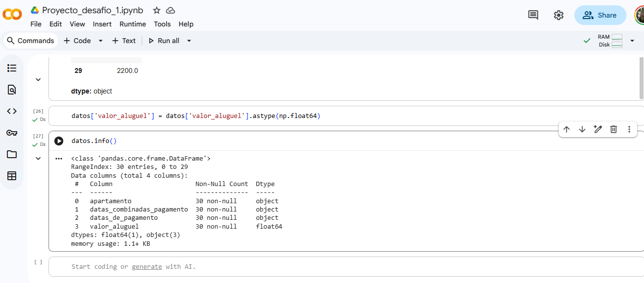Move cell up with arrow icon
Image resolution: width=644 pixels, height=283 pixels.
[567, 129]
